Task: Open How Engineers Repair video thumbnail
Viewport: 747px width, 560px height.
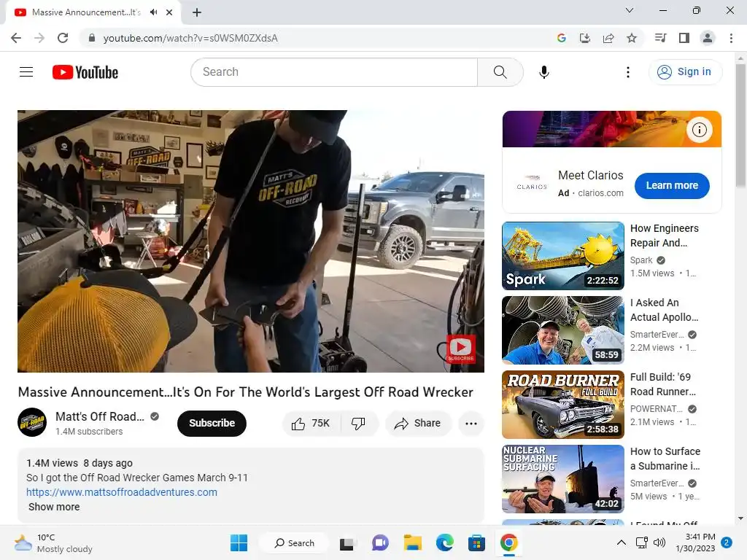Action: pyautogui.click(x=563, y=256)
